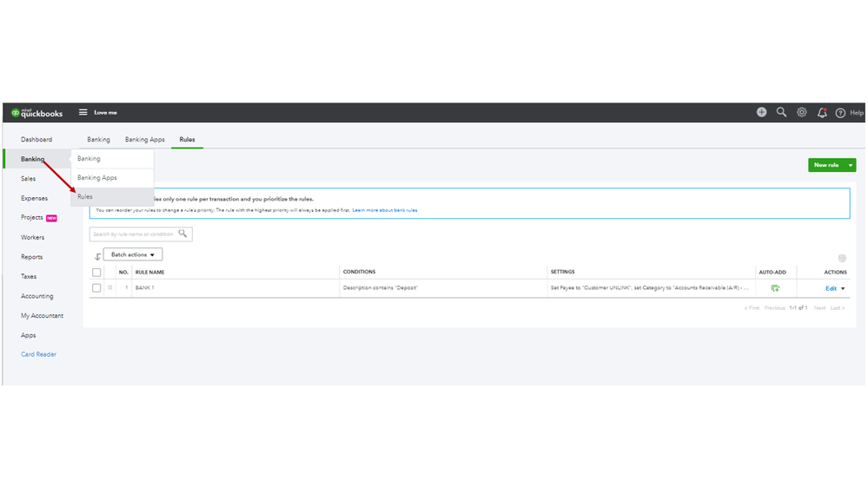
Task: Toggle the hamburger navigation menu
Action: pyautogui.click(x=83, y=112)
